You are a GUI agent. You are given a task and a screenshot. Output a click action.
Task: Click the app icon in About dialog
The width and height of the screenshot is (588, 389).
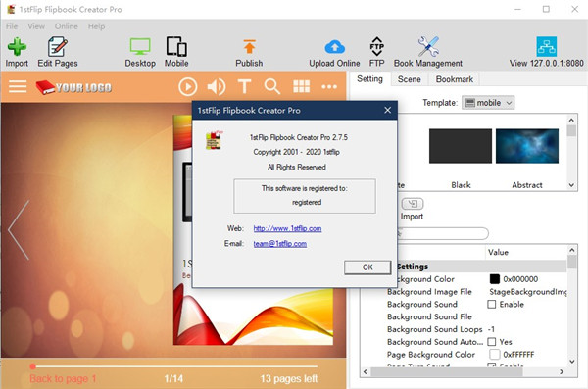(x=214, y=140)
